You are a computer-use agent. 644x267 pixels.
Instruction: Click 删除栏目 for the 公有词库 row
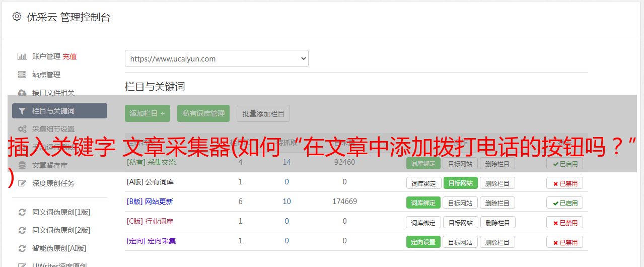coord(497,183)
